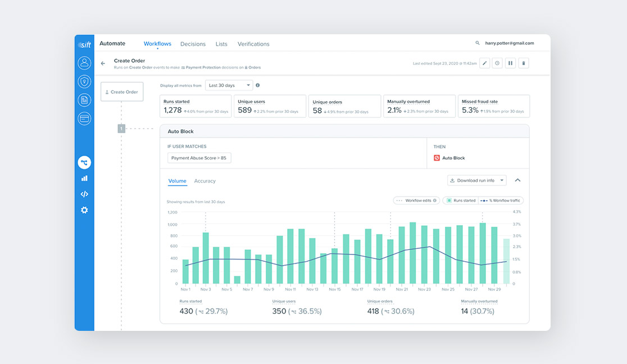Go back using the left arrow

103,63
